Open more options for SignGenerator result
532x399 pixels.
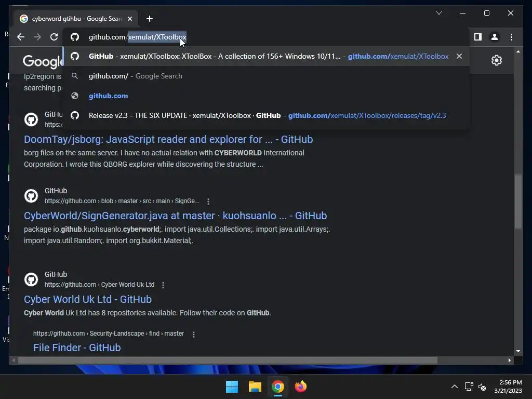coord(208,201)
